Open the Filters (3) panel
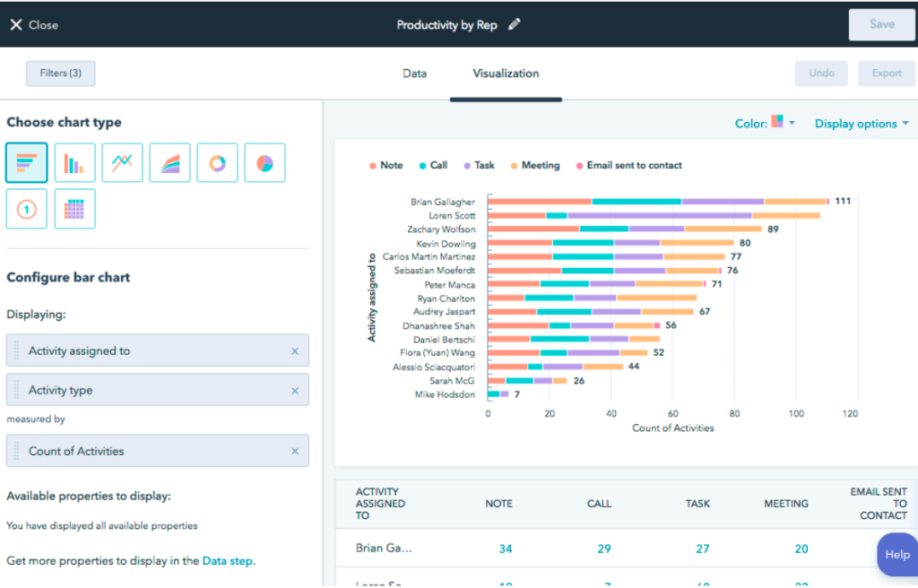Screen dimensions: 918x588 (60, 73)
